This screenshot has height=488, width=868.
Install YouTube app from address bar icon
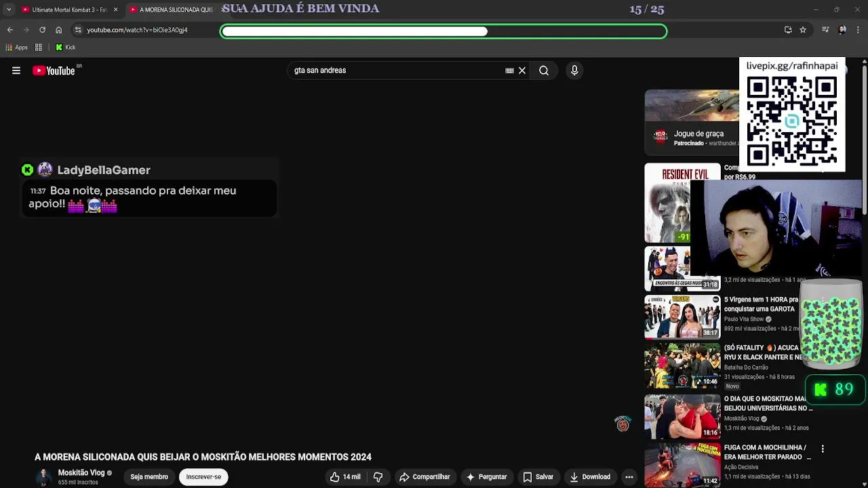coord(788,30)
